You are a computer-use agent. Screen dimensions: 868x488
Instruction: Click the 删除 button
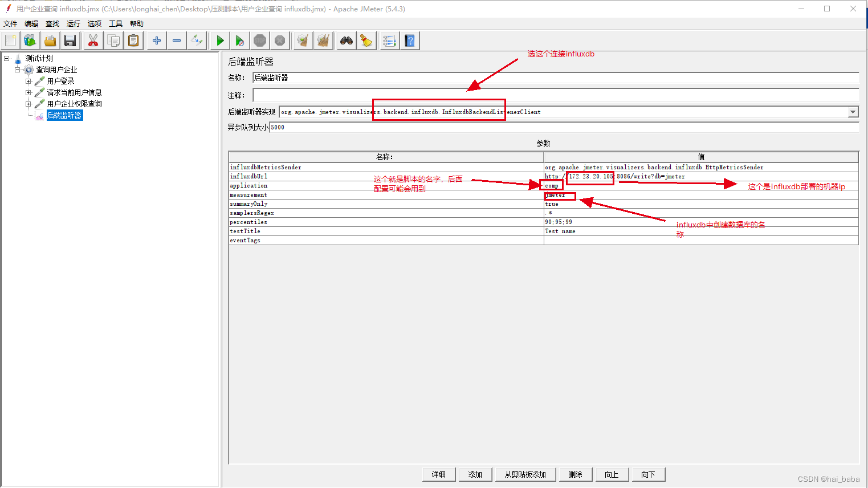[576, 474]
